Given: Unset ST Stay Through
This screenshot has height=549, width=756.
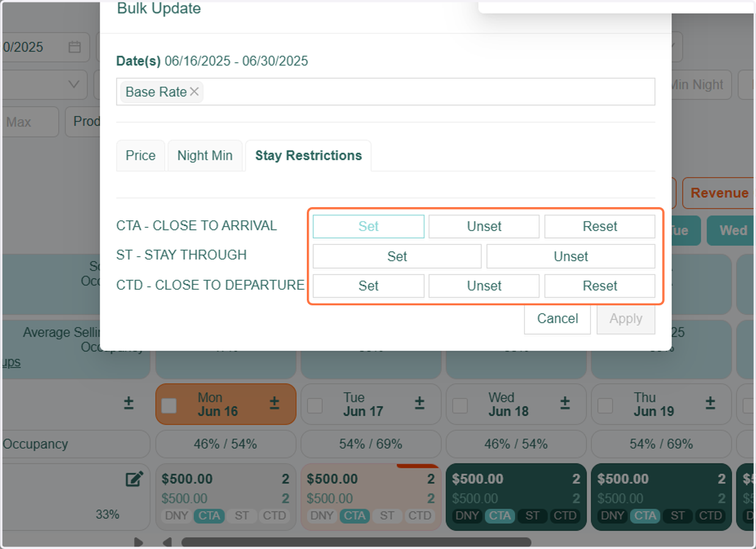Looking at the screenshot, I should [571, 256].
